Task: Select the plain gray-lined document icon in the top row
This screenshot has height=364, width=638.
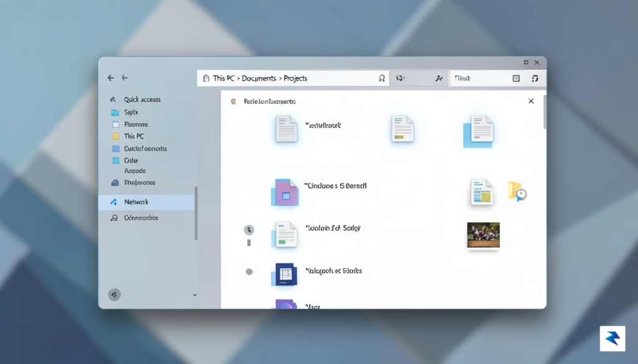Action: (x=286, y=129)
